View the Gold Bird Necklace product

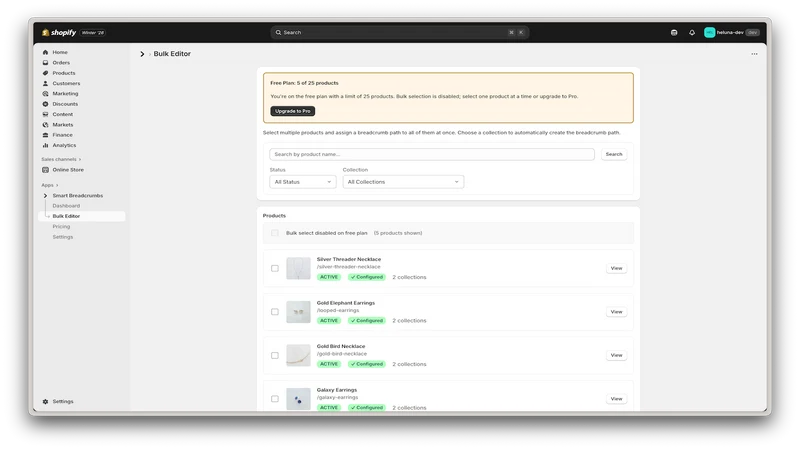click(616, 355)
